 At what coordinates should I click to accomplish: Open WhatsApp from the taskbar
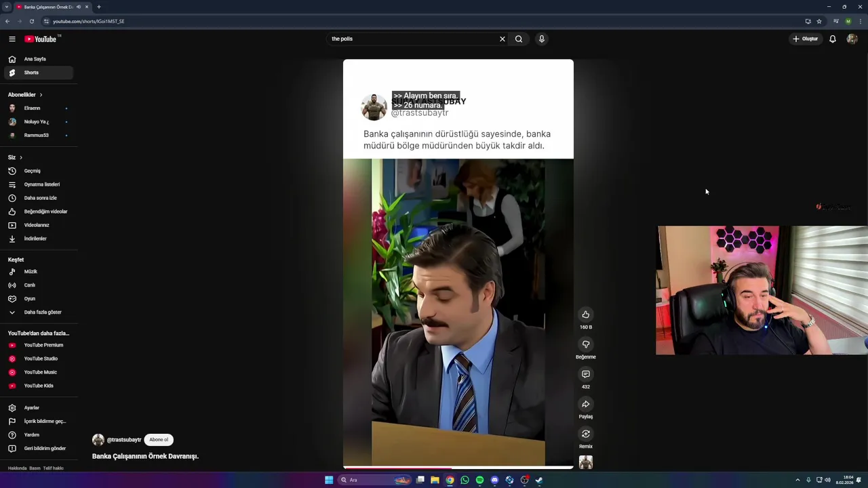465,480
